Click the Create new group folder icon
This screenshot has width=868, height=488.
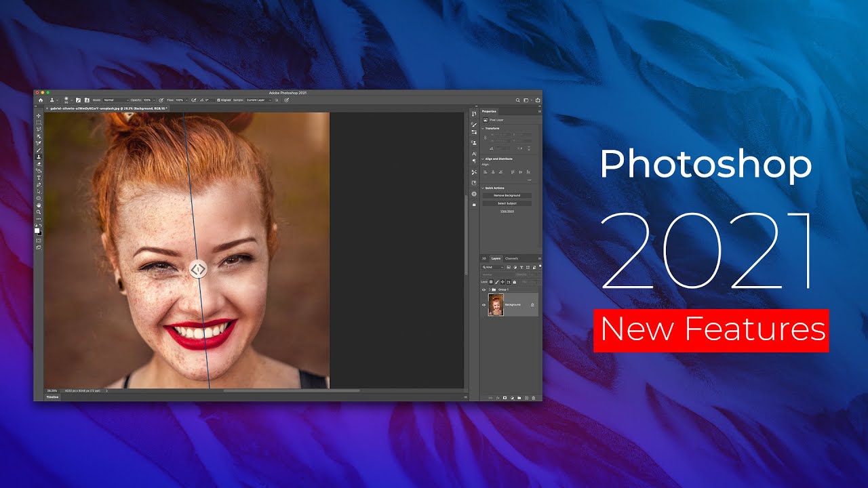click(x=519, y=398)
